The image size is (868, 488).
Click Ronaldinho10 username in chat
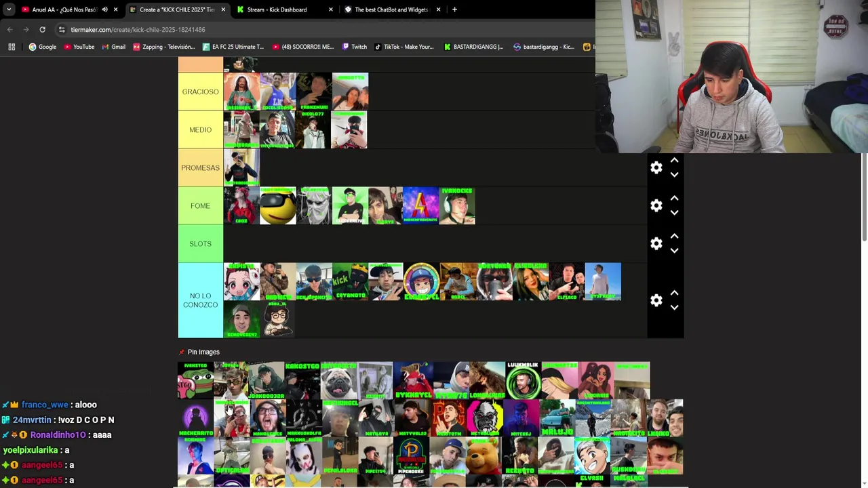coord(58,435)
